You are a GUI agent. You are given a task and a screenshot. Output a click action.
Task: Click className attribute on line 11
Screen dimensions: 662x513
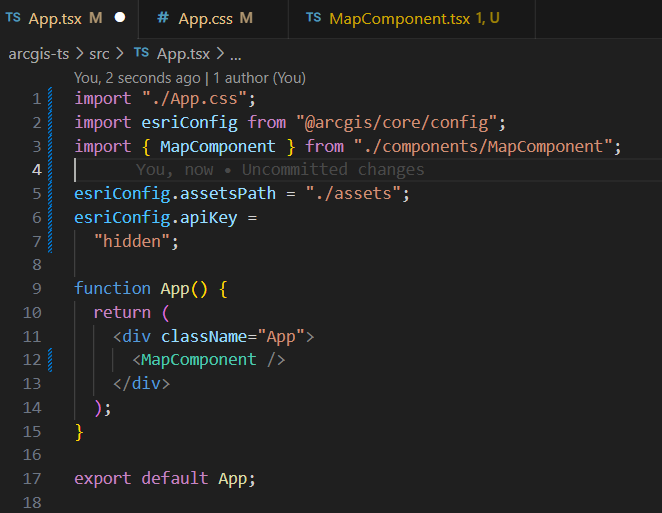point(203,337)
